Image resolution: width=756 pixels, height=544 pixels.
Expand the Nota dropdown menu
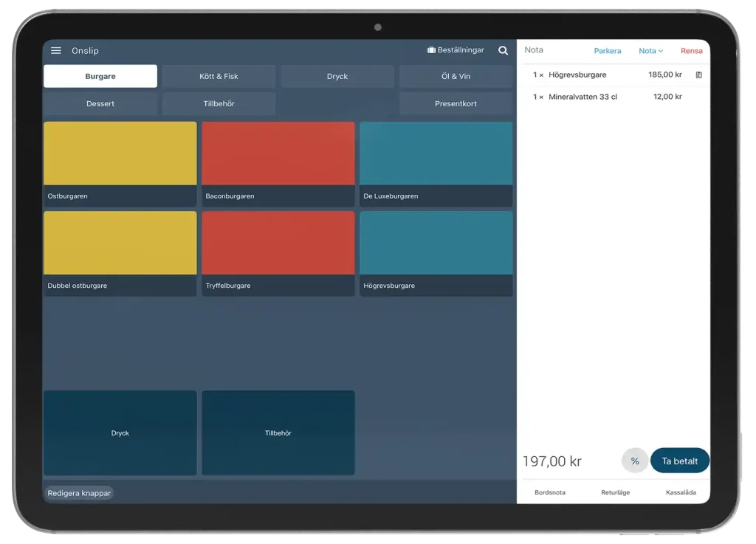[650, 51]
